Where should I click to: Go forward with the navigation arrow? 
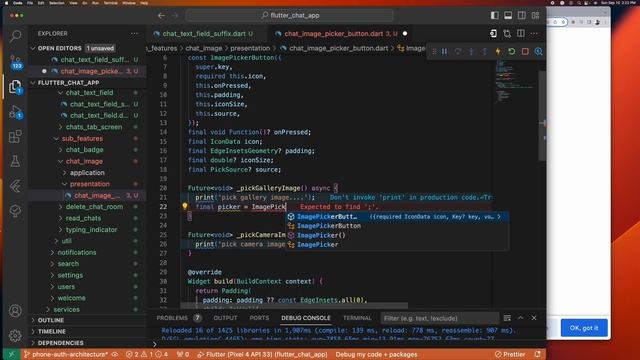(x=175, y=16)
